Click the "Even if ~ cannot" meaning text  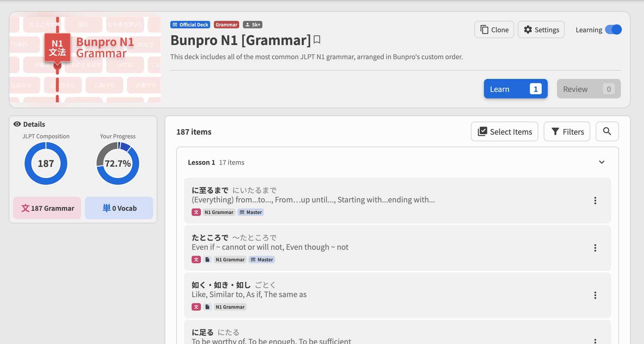click(270, 247)
